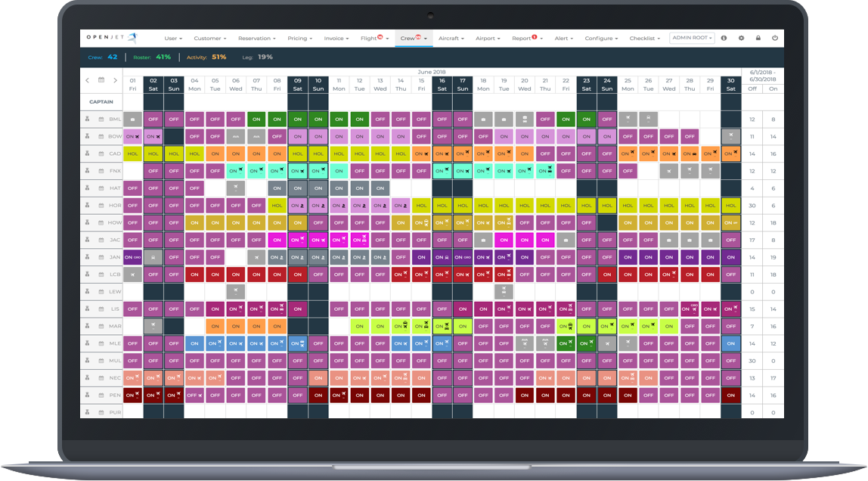Screen dimensions: 868x481
Task: Open the Configure dropdown menu
Action: click(601, 38)
